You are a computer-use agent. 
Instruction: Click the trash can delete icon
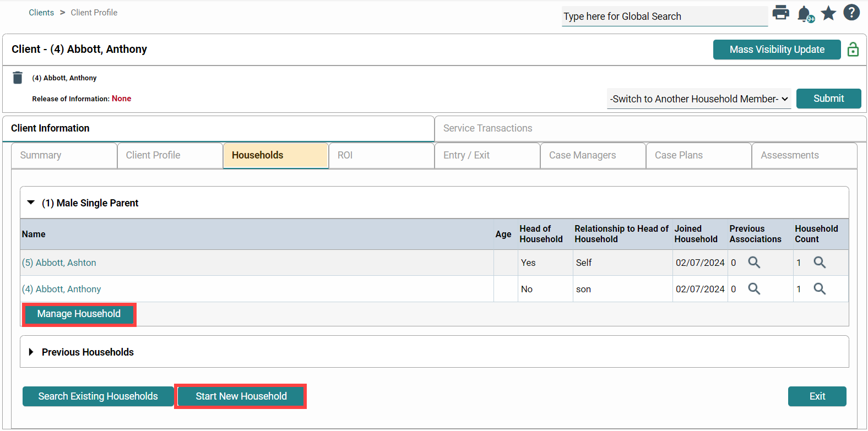[x=18, y=78]
